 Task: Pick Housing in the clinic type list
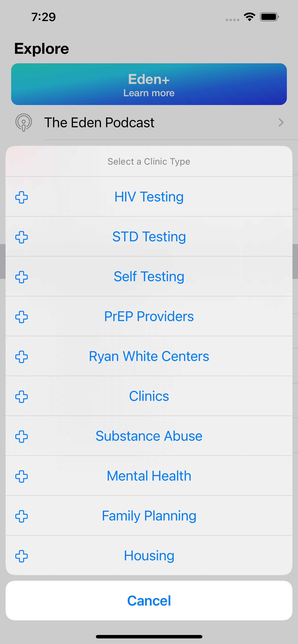[x=149, y=555]
